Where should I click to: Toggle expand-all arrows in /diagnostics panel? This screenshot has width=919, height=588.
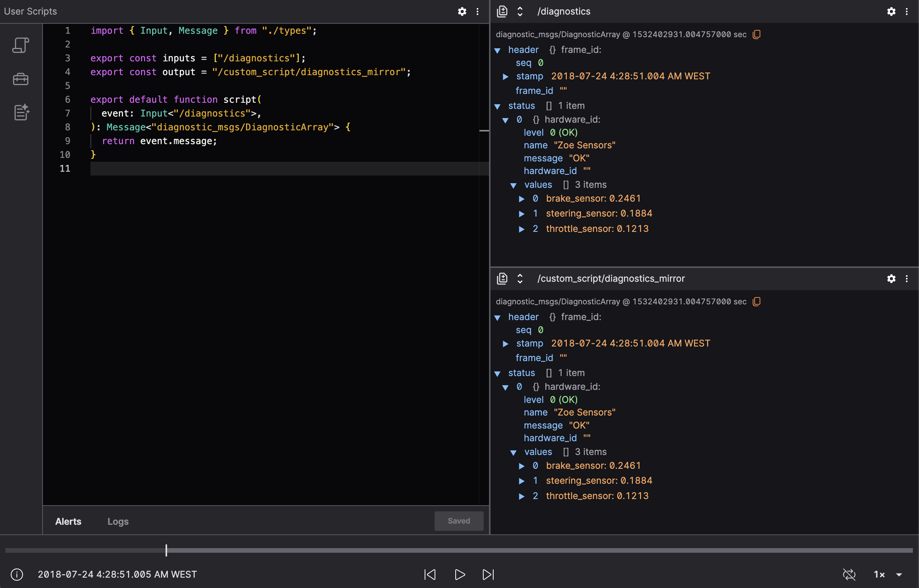pyautogui.click(x=520, y=11)
